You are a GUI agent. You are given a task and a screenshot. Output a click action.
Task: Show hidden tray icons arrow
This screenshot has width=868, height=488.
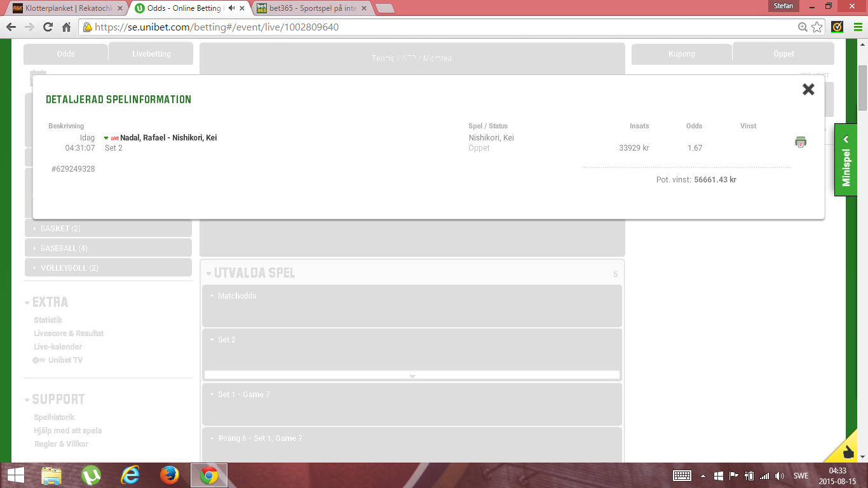point(703,476)
